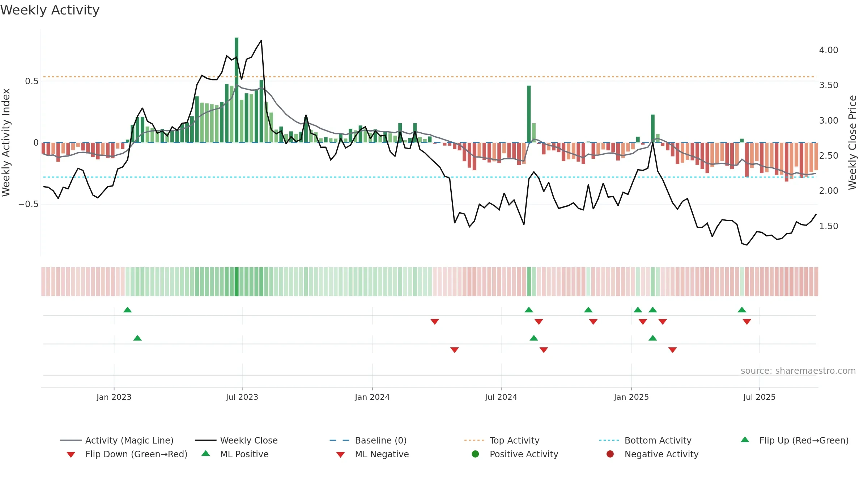Click the flip-up marker before Jul 2025
This screenshot has width=868, height=488.
coord(742,310)
